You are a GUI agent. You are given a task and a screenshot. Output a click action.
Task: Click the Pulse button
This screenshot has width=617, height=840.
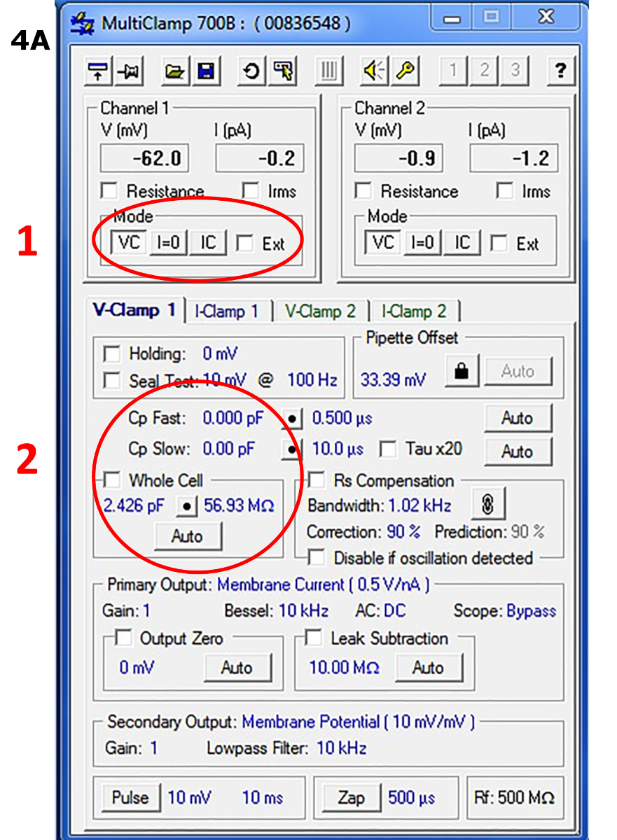(x=130, y=797)
